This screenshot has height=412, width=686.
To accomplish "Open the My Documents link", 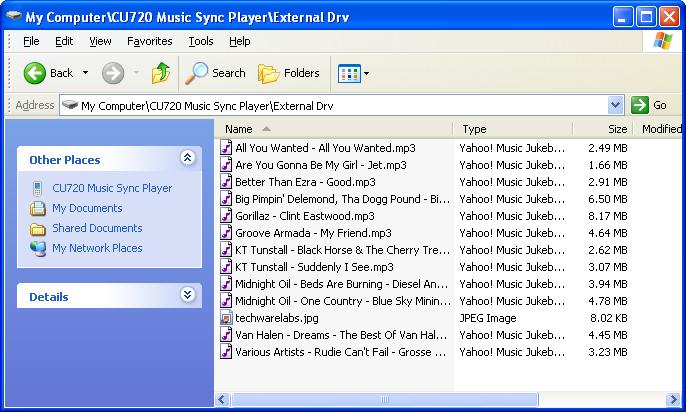I will [x=87, y=208].
